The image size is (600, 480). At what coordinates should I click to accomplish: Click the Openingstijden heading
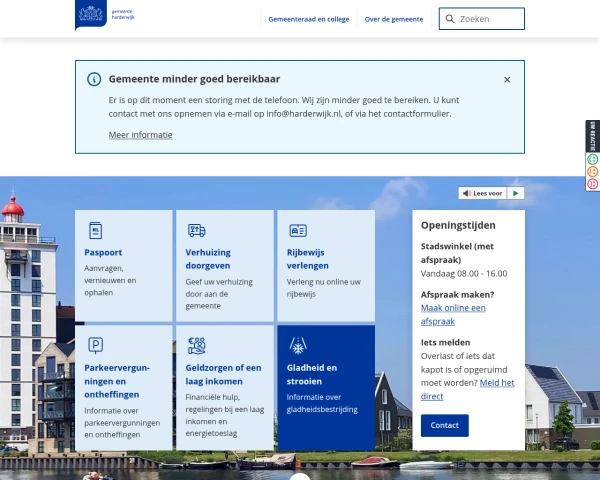pos(458,225)
